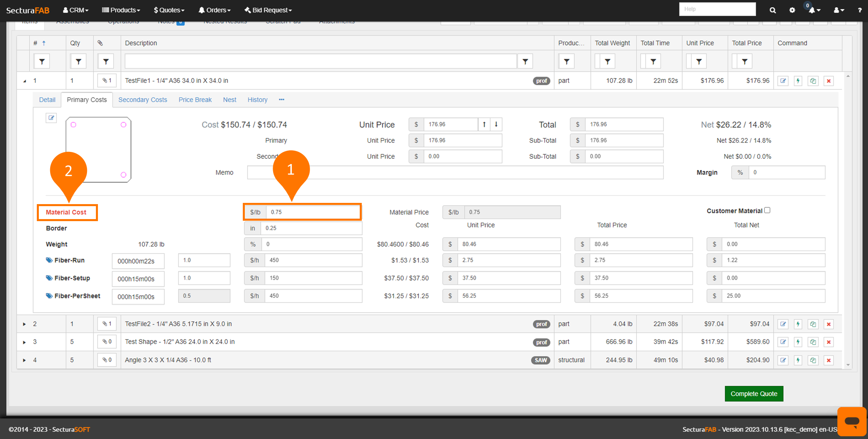Expand row 2 TestFile2
The height and width of the screenshot is (439, 868).
click(x=24, y=324)
